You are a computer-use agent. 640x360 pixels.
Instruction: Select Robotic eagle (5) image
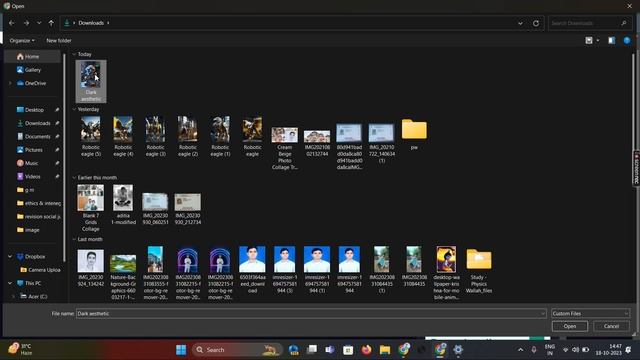coord(91,137)
